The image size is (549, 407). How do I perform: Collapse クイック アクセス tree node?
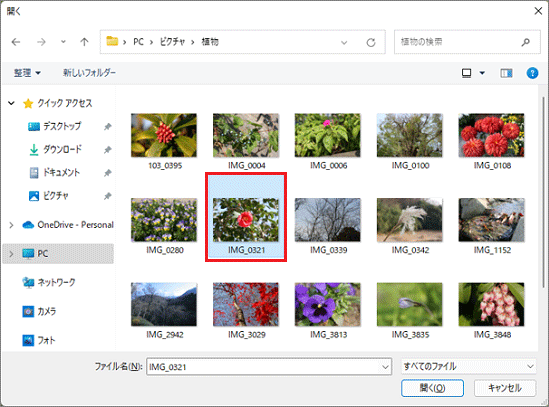(11, 103)
